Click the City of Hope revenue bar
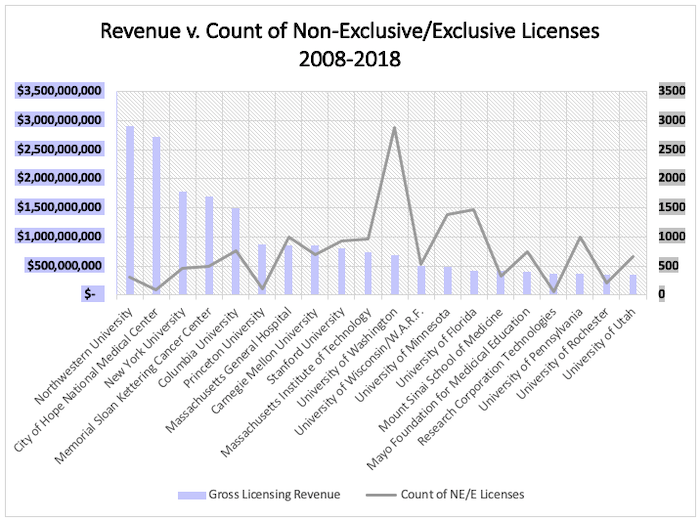The width and height of the screenshot is (700, 522). point(156,215)
